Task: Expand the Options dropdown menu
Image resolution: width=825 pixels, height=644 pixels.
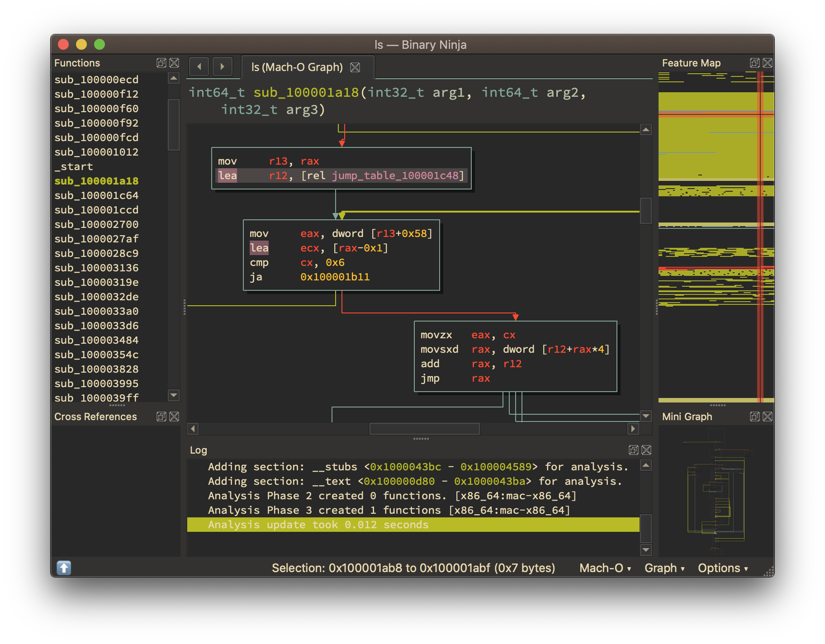Action: click(722, 568)
